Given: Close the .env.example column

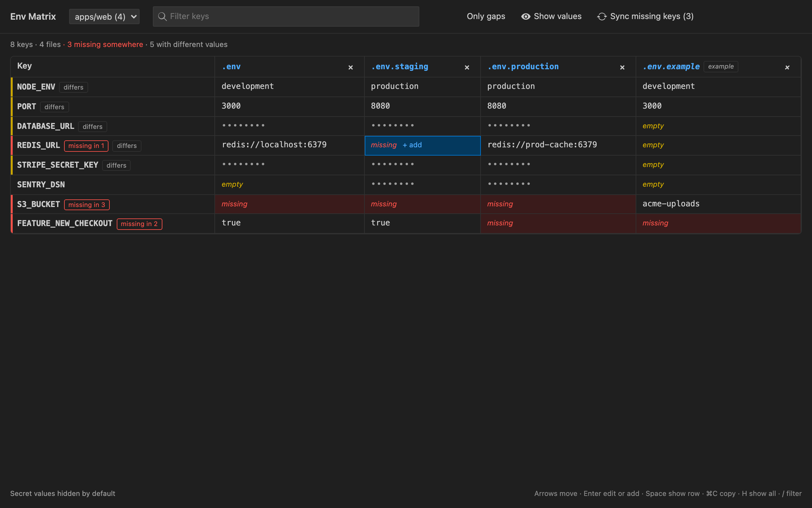Looking at the screenshot, I should point(787,68).
